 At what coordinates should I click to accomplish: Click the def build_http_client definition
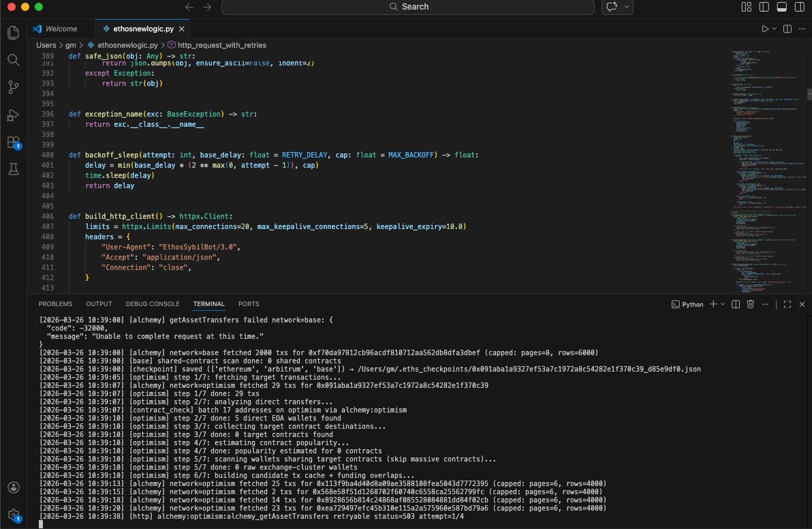[151, 217]
